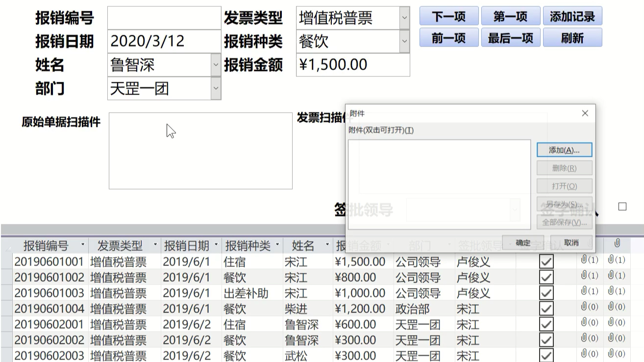Click the 原始单据扫描件 attachment box
The image size is (644, 362).
pyautogui.click(x=200, y=151)
